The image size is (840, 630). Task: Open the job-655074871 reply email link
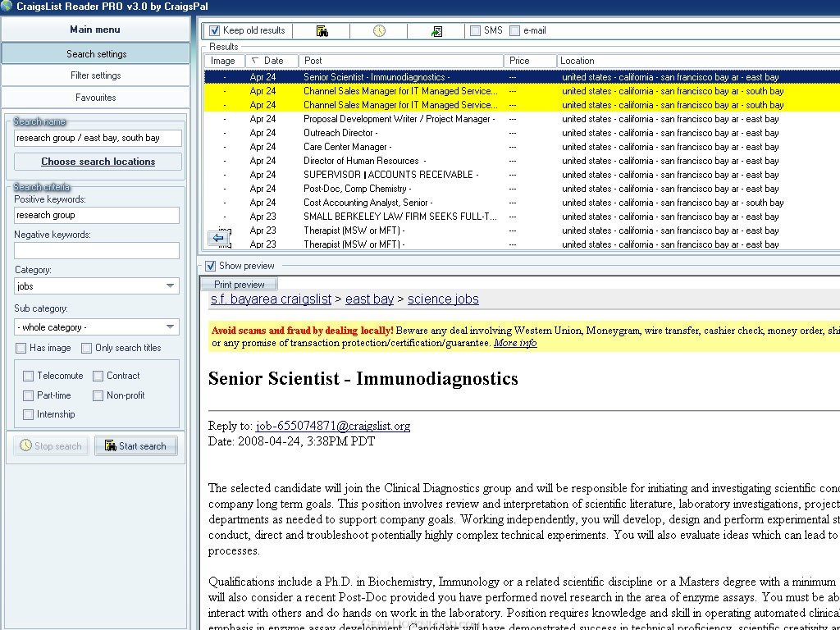point(333,427)
